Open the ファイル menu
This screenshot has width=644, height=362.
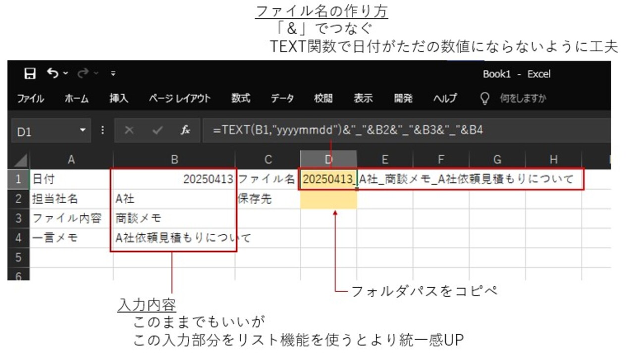tap(31, 99)
